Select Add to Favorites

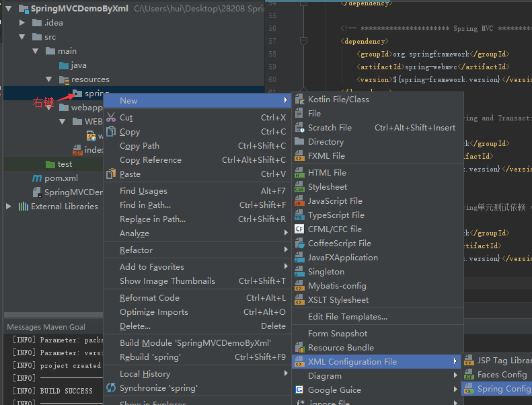point(198,267)
